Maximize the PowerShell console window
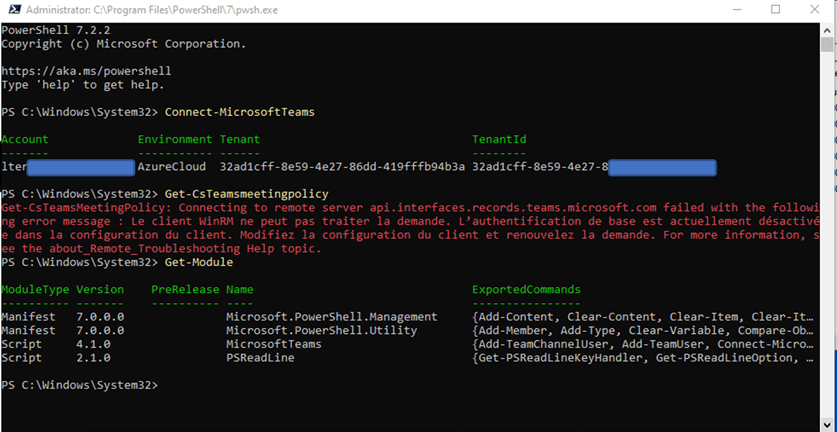837x432 pixels. (774, 10)
